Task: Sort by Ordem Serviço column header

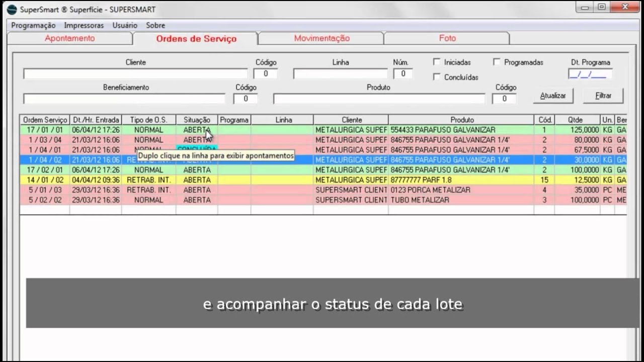Action: [x=45, y=120]
